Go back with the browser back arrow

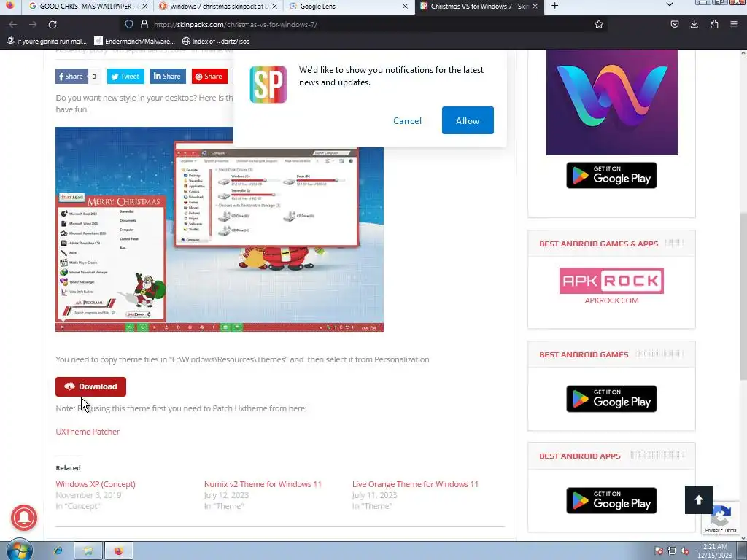tap(13, 24)
